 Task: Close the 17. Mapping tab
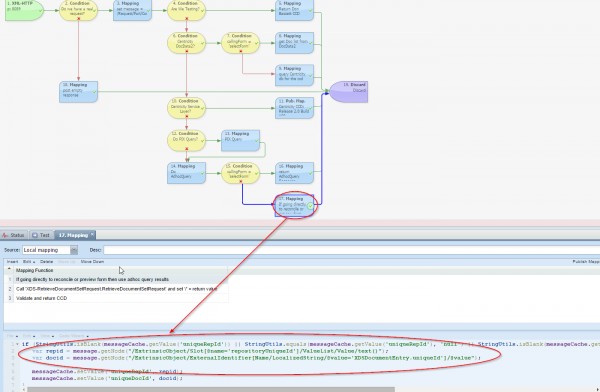(92, 234)
